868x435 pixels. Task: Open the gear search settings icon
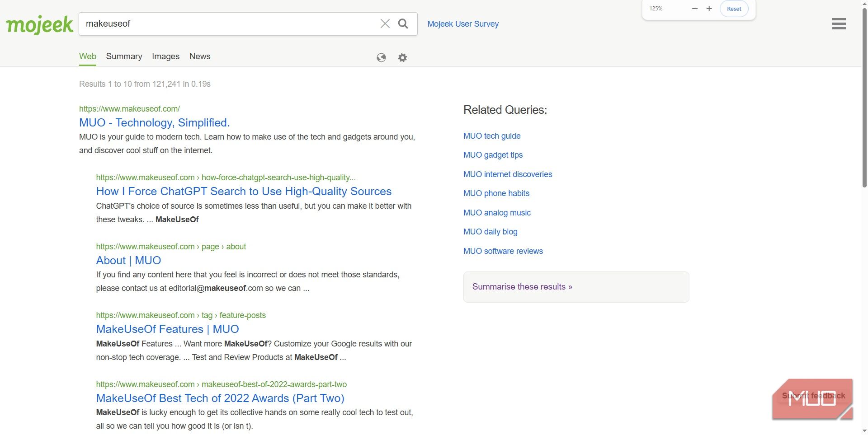(x=402, y=57)
